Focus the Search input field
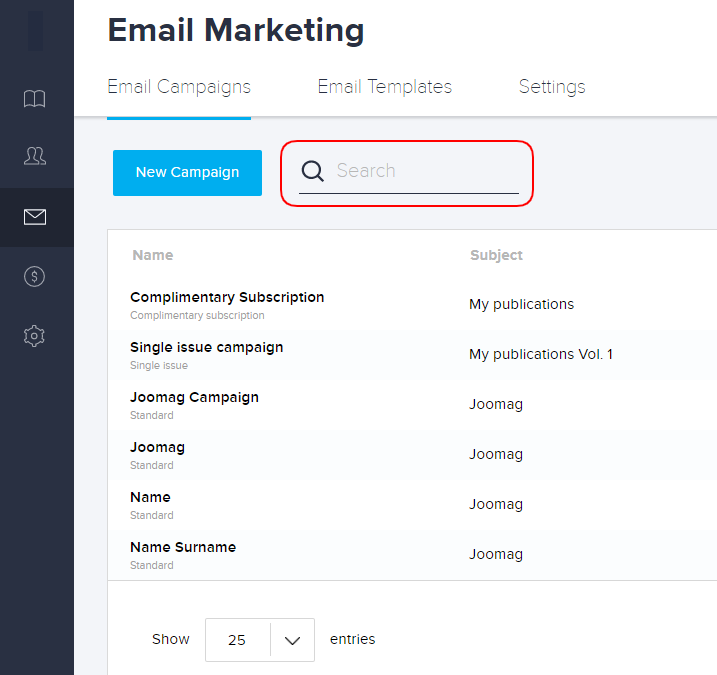 pyautogui.click(x=425, y=171)
